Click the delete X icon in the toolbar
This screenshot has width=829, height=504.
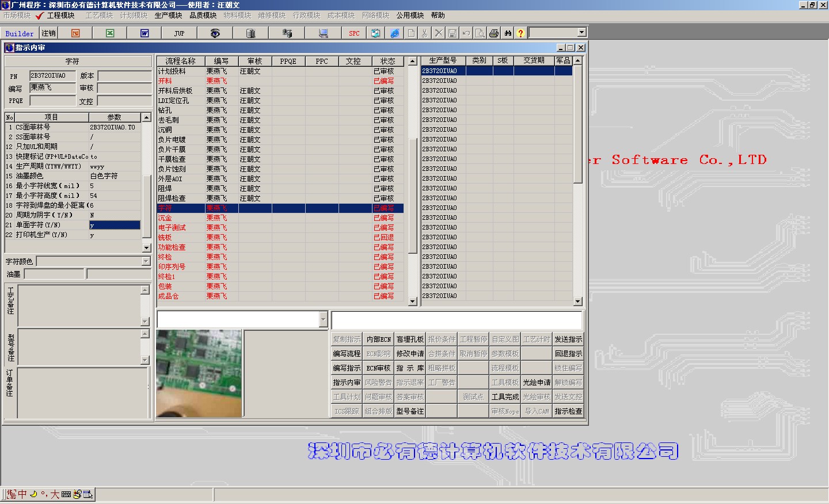pos(438,33)
